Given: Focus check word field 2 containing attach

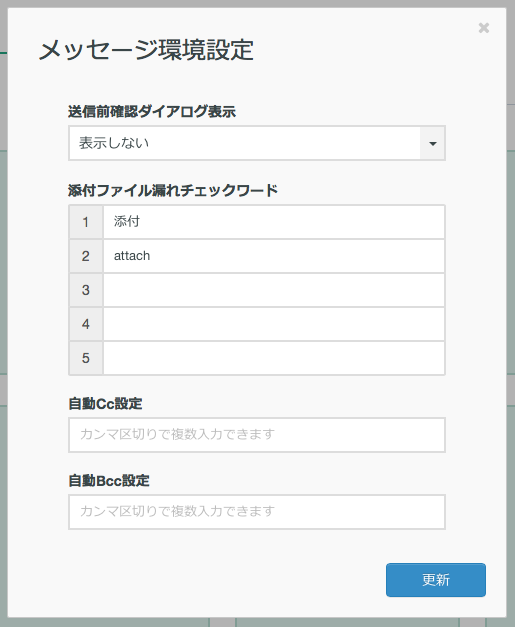Looking at the screenshot, I should (x=274, y=256).
